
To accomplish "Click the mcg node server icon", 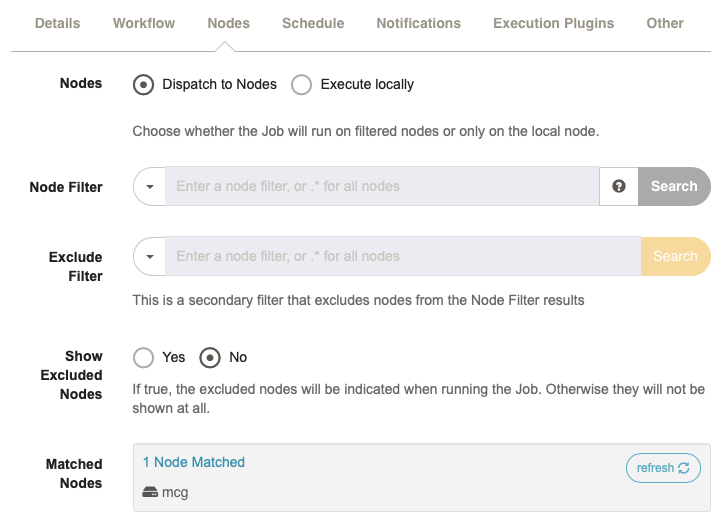I will tap(150, 492).
